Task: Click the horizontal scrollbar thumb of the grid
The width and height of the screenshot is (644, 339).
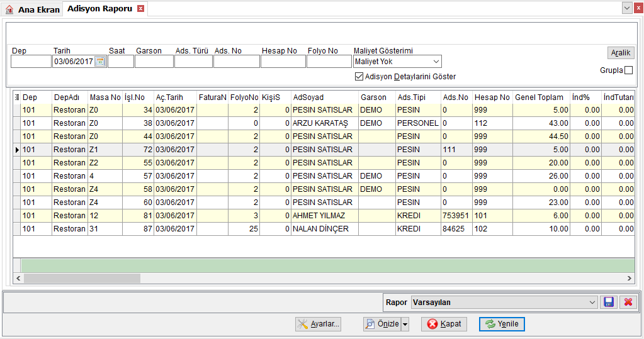Action: 82,278
